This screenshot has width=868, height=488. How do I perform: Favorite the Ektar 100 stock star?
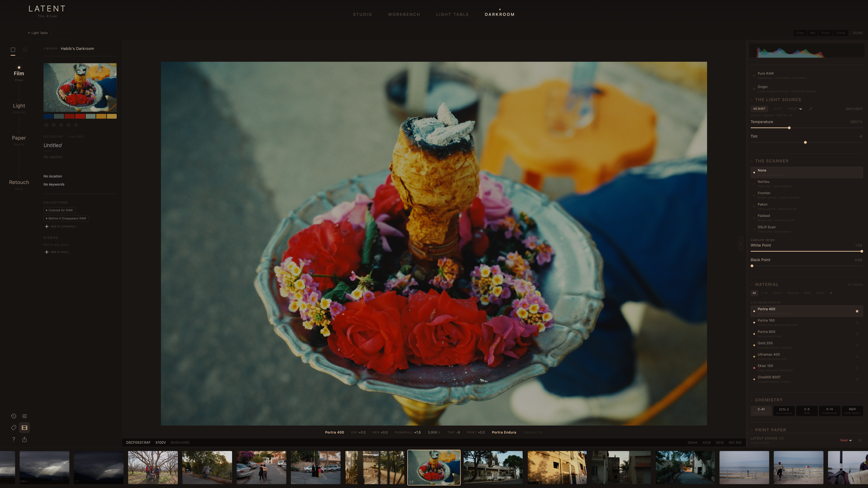857,368
